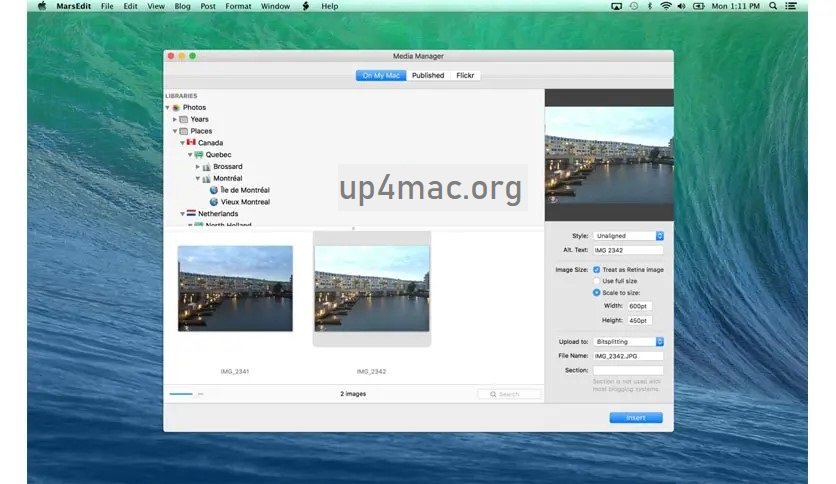This screenshot has width=836, height=484.
Task: Open the Upload to dropdown menu
Action: coord(628,341)
